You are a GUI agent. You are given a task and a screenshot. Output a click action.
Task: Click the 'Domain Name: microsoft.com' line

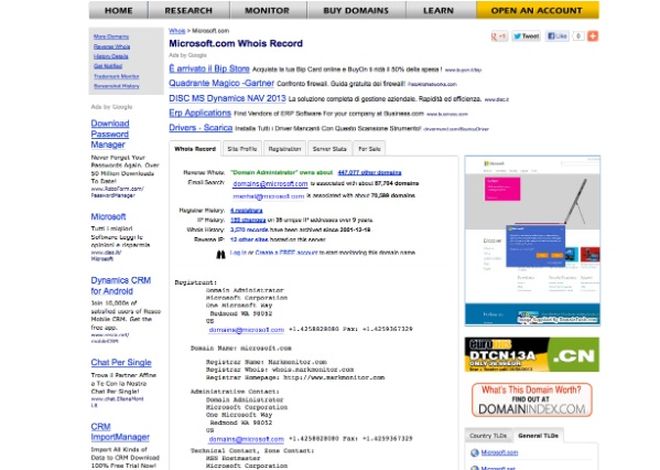(x=241, y=348)
